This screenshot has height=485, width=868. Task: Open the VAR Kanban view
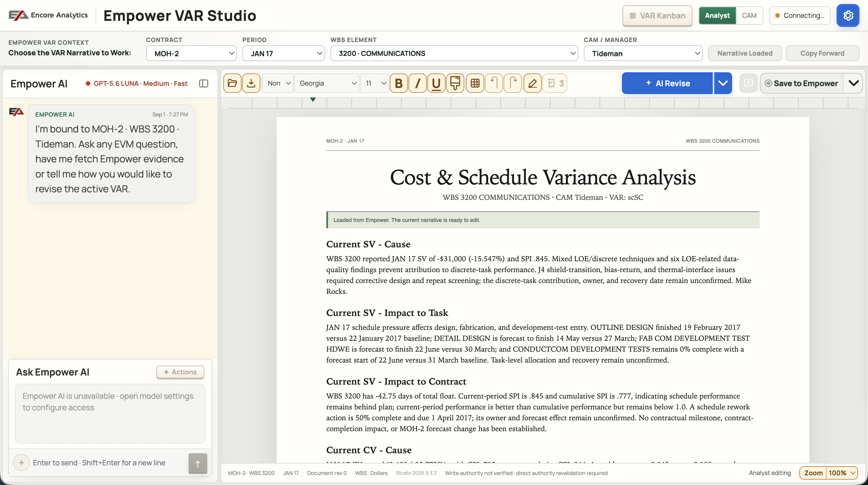657,15
